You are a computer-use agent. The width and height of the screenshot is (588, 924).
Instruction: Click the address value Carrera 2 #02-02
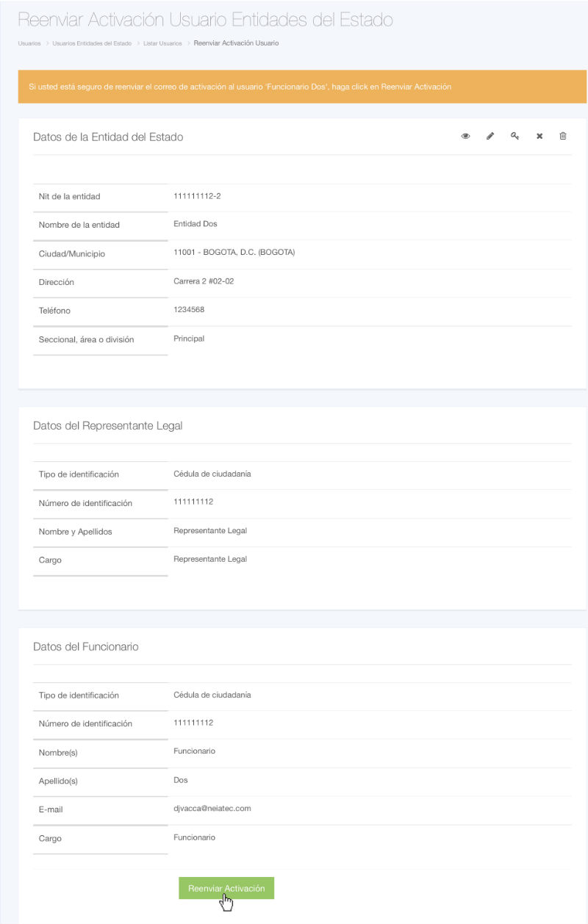204,281
